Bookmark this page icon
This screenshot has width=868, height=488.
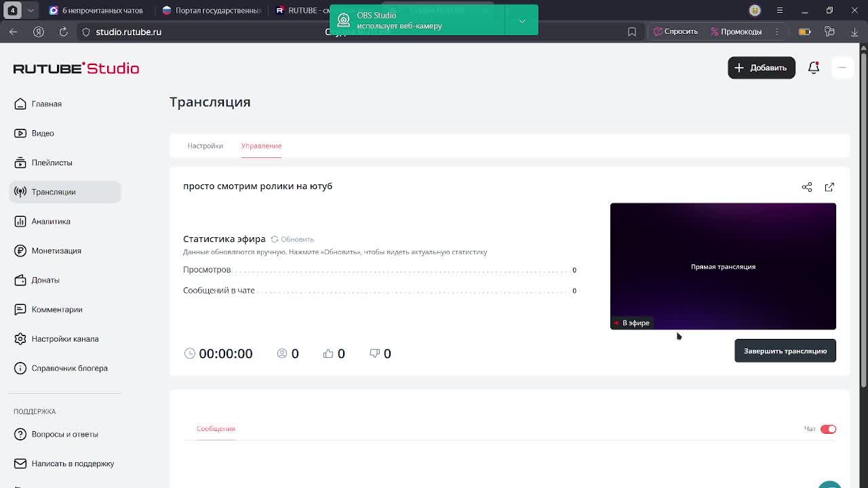632,32
